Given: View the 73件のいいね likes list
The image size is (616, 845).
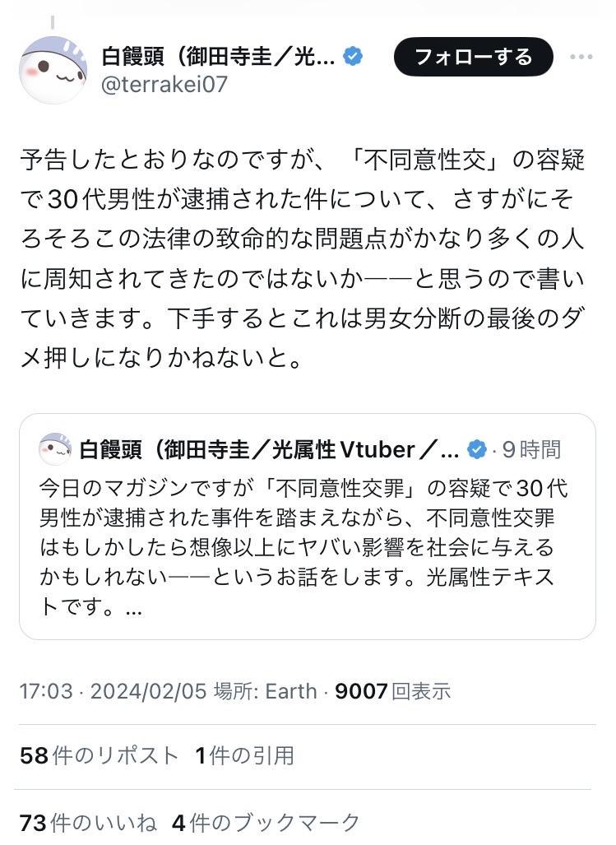Looking at the screenshot, I should pyautogui.click(x=88, y=823).
